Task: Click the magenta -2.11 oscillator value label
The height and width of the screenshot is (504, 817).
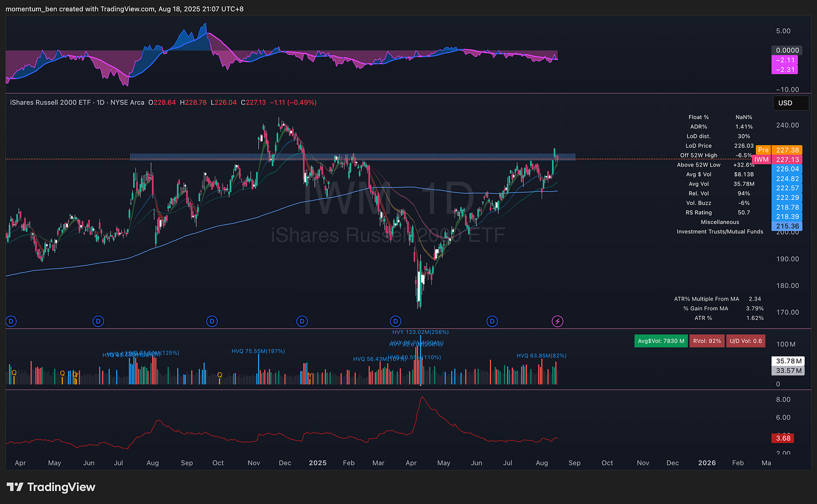Action: pos(784,60)
